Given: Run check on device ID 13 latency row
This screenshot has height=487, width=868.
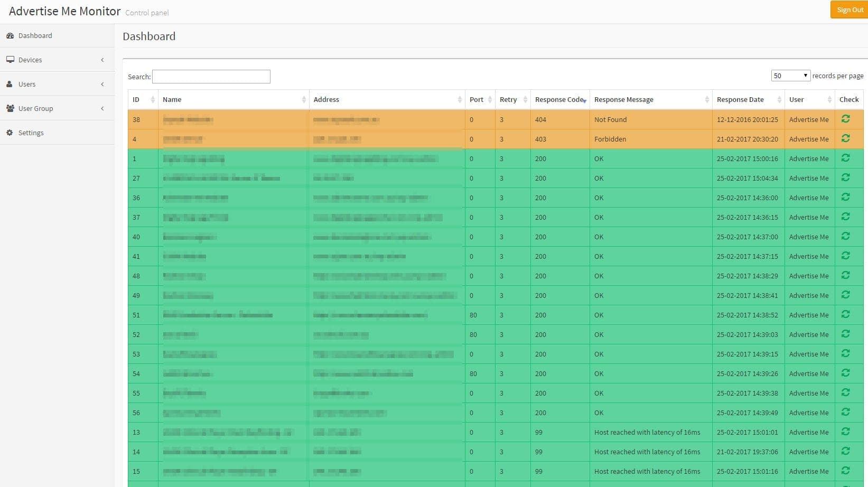Looking at the screenshot, I should pos(846,432).
